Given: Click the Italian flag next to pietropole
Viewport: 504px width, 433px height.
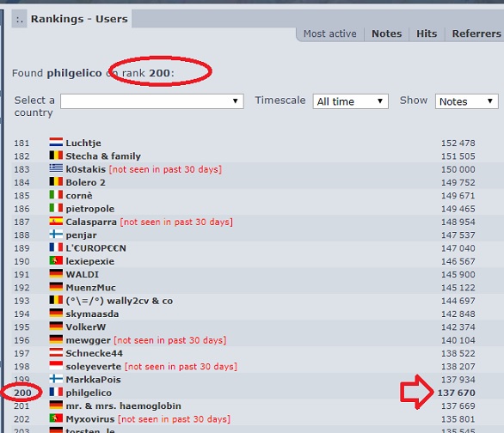Looking at the screenshot, I should tap(56, 208).
